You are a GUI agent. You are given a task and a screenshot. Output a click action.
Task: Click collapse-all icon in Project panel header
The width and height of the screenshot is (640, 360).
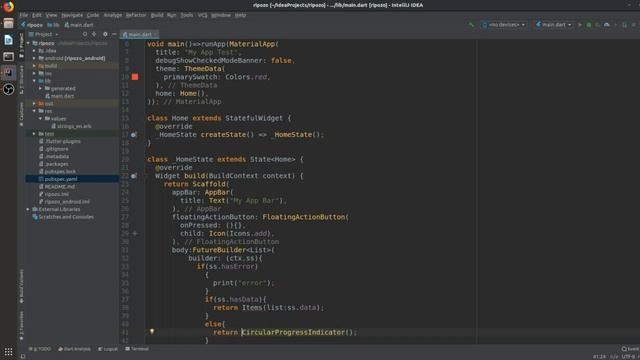(x=94, y=34)
